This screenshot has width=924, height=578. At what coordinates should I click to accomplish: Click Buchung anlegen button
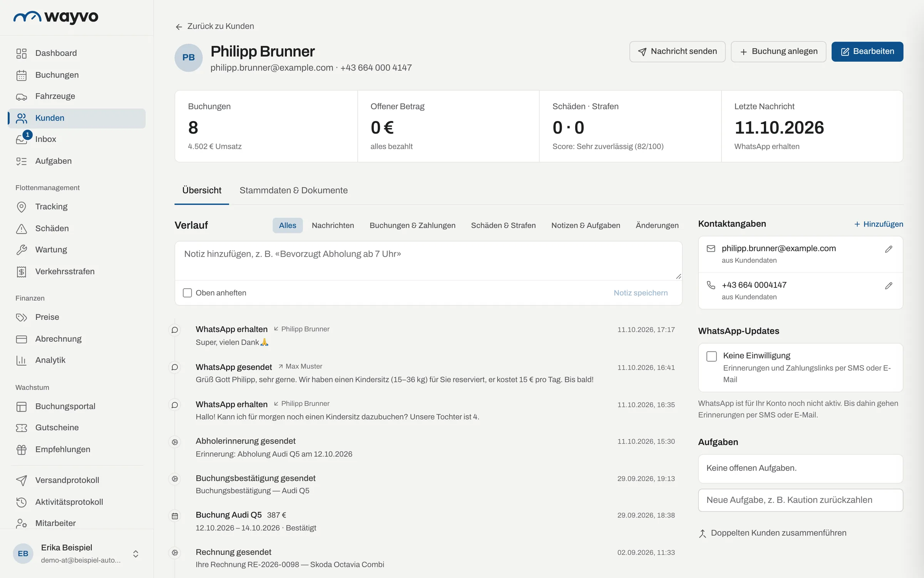778,52
